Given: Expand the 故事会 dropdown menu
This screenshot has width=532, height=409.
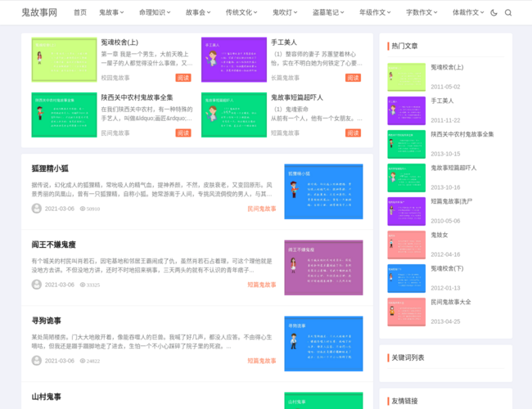Looking at the screenshot, I should 198,12.
